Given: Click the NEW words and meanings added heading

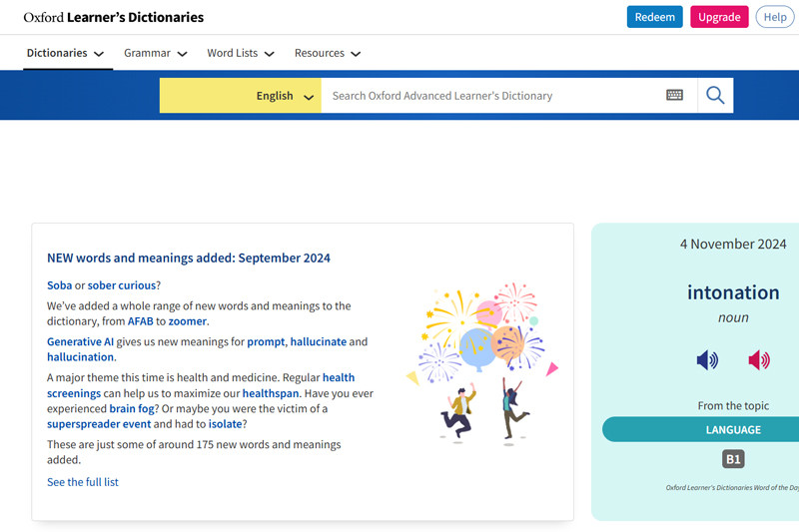Looking at the screenshot, I should [189, 259].
